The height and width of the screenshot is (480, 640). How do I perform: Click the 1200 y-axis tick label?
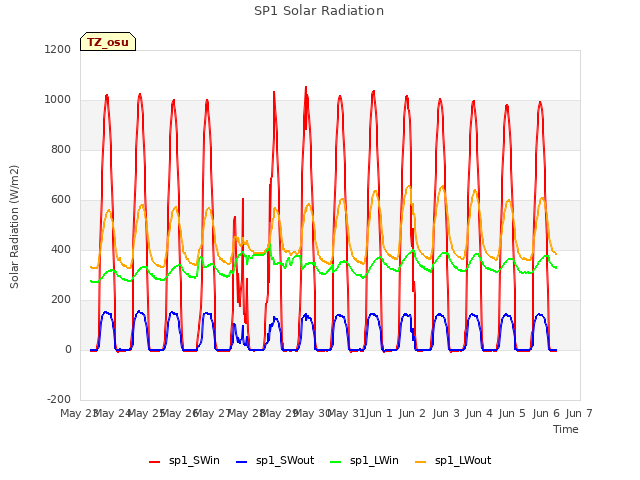click(58, 49)
